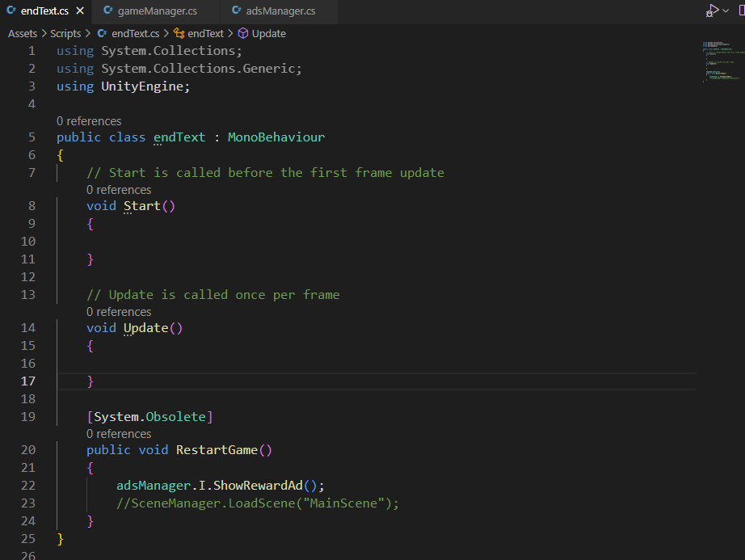Switch to the adsManager.cs tab
The image size is (745, 560).
point(280,11)
